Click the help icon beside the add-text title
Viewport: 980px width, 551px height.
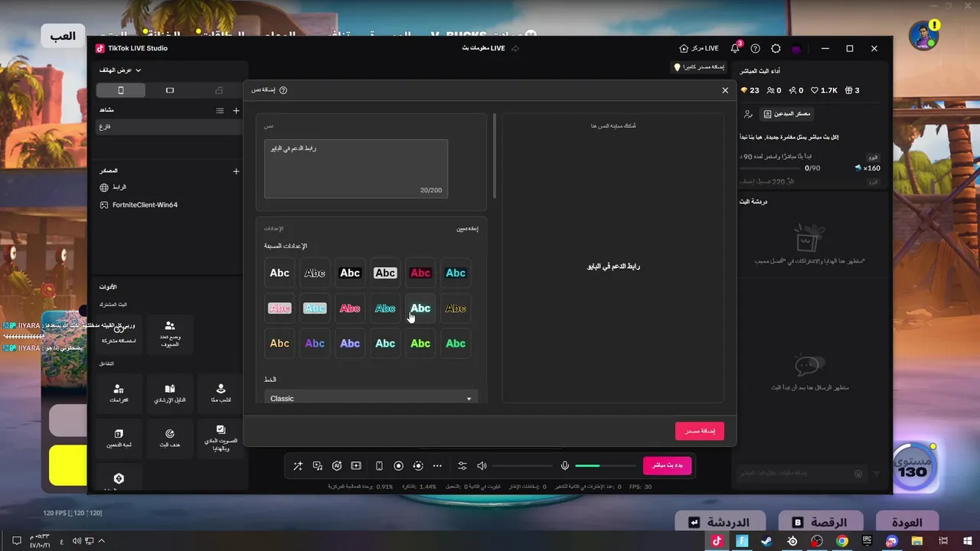click(283, 90)
